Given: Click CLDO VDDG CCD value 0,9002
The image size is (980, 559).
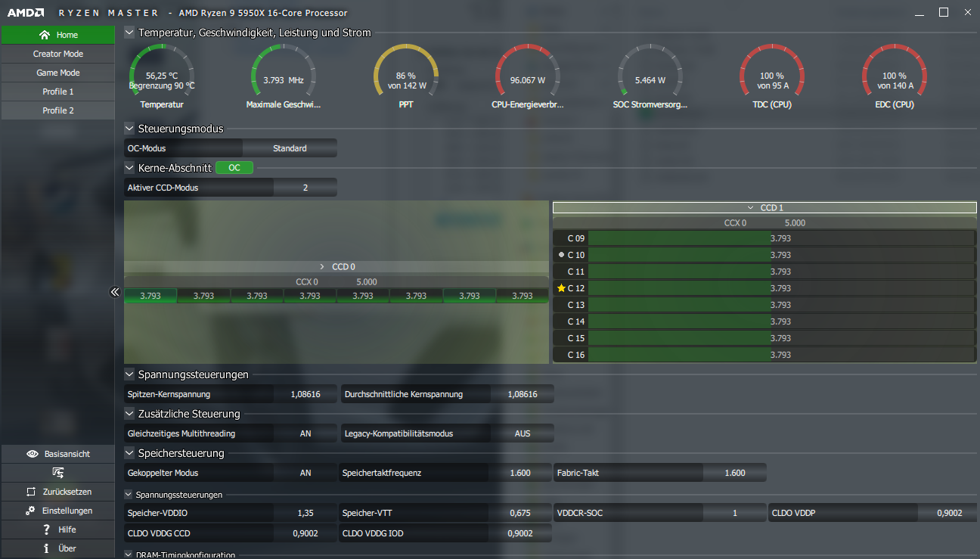Looking at the screenshot, I should [x=305, y=533].
